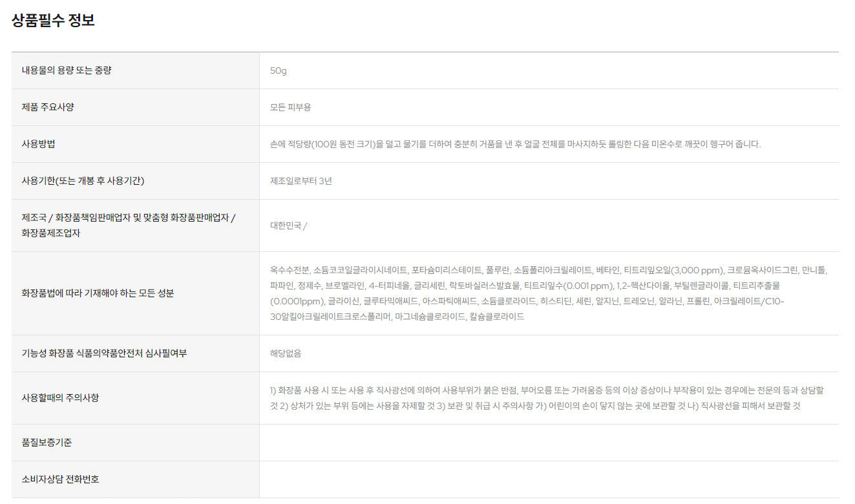Click the 제조일로부터 3년 value
This screenshot has width=855, height=504.
click(301, 181)
